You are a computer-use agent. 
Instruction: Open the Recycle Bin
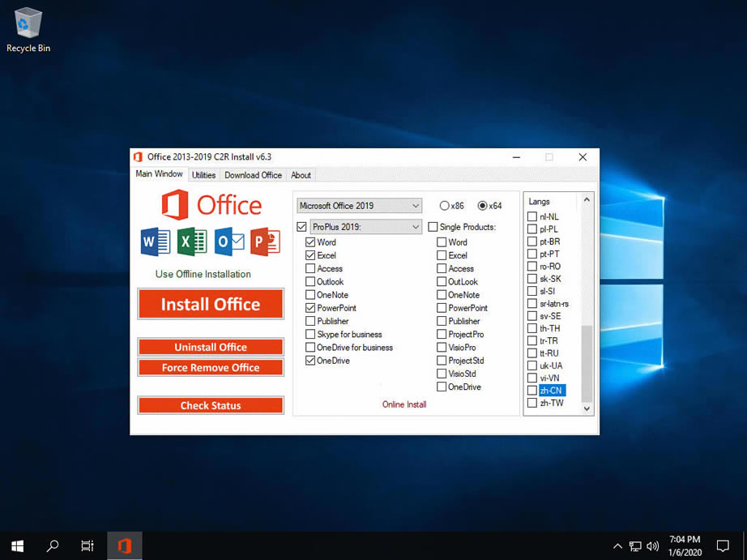point(28,24)
